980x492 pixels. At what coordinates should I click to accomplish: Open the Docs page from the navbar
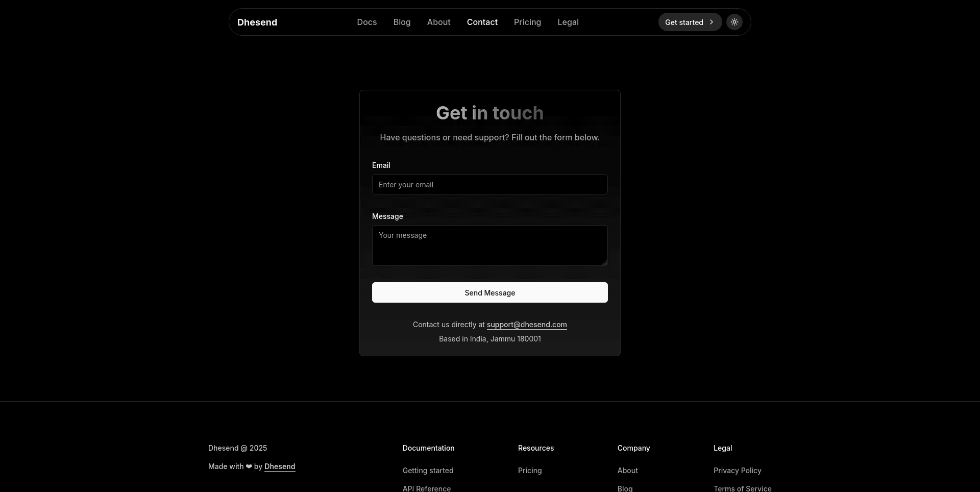(x=366, y=22)
